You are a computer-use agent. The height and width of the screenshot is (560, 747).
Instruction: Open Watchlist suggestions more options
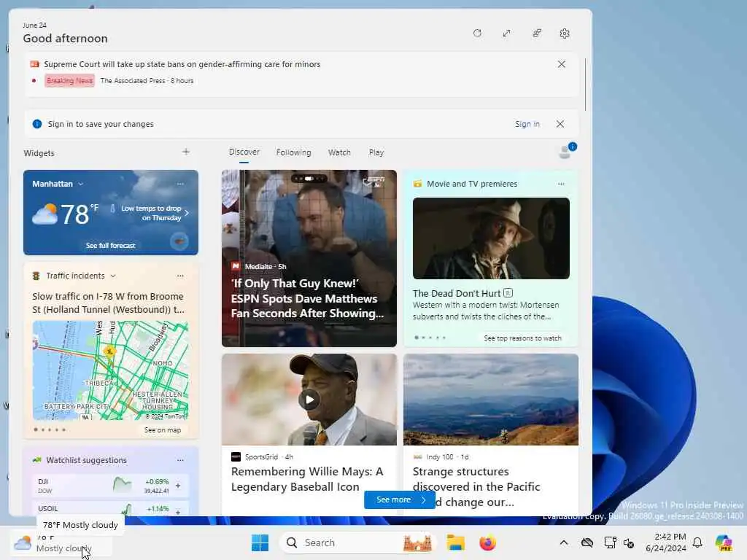(180, 460)
